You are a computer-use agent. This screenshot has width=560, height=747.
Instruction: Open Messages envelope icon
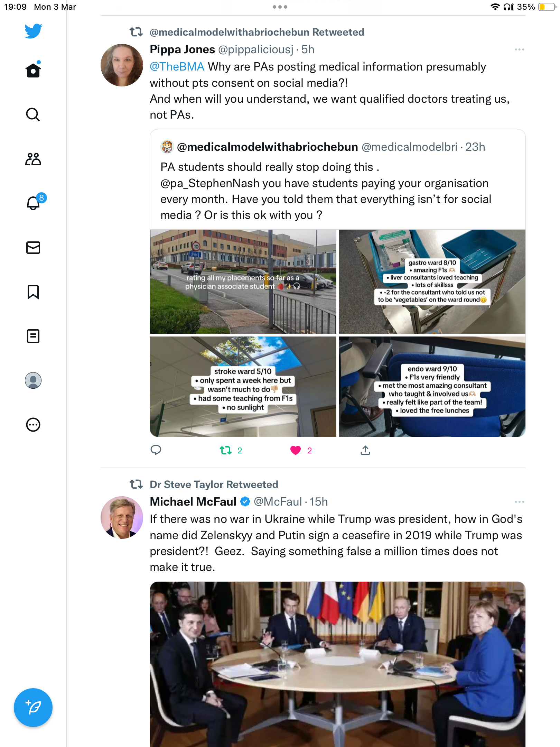tap(33, 248)
